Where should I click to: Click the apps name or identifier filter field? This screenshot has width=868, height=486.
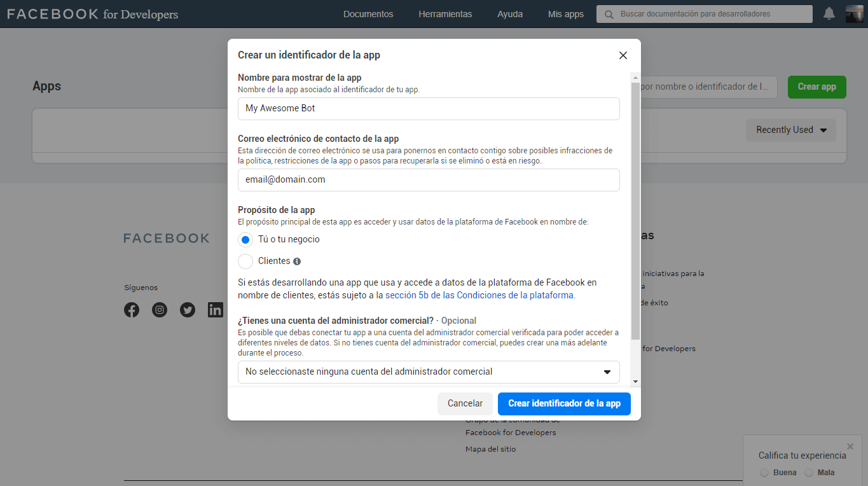[x=709, y=87]
